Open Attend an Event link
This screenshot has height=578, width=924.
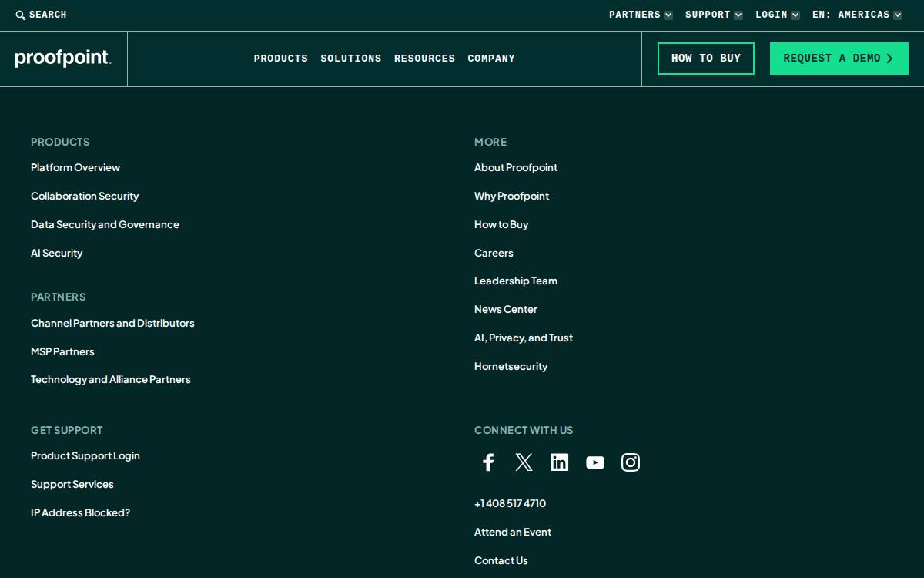[513, 532]
